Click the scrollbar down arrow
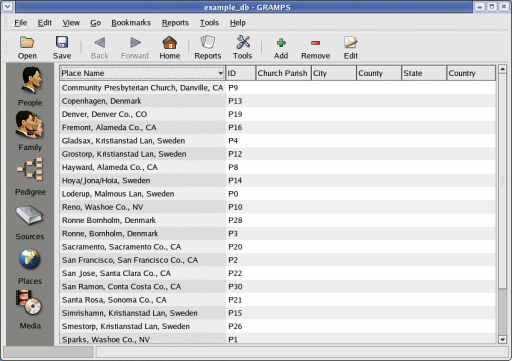Image resolution: width=512 pixels, height=361 pixels. click(502, 340)
